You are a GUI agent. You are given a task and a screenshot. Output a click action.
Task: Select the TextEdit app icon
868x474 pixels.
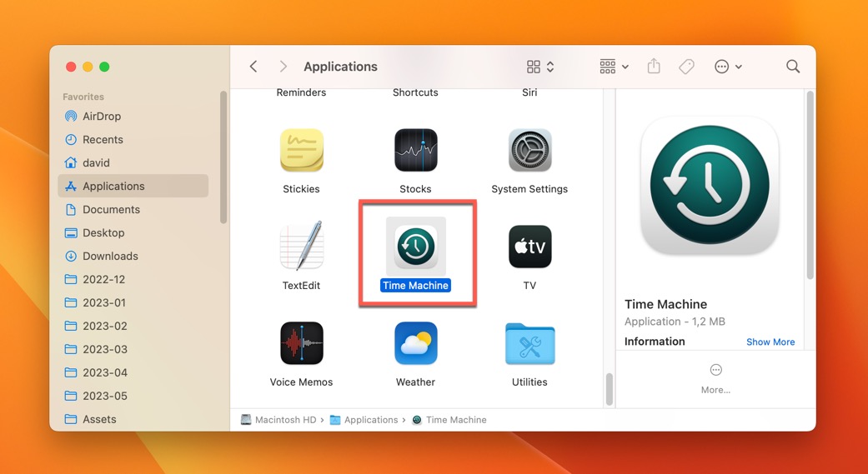click(301, 246)
